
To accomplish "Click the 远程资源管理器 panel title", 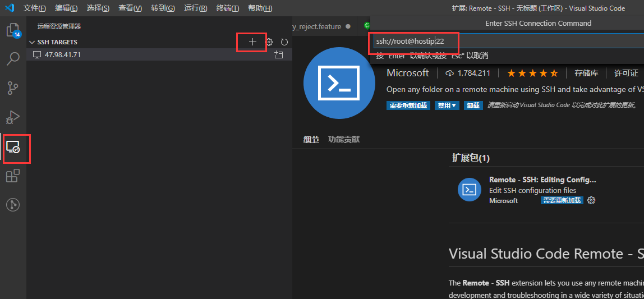I will point(59,26).
